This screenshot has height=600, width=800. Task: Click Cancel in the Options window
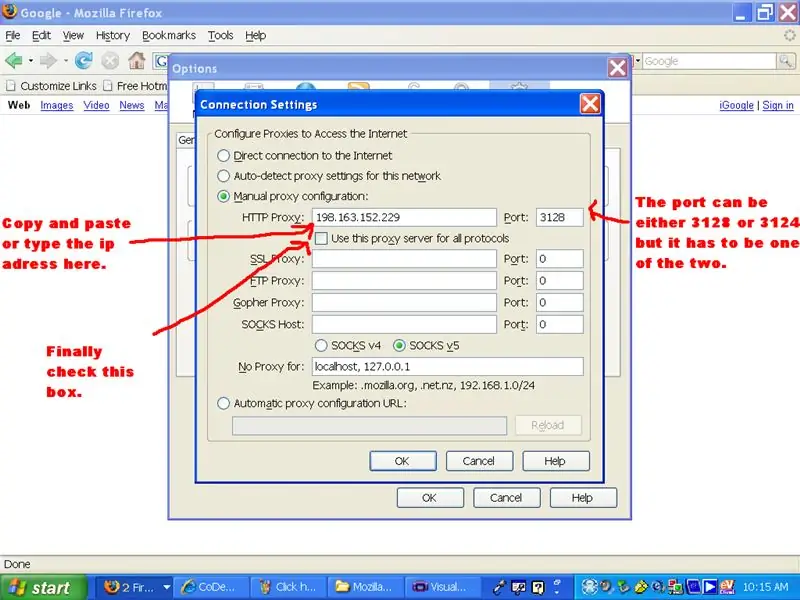[507, 497]
